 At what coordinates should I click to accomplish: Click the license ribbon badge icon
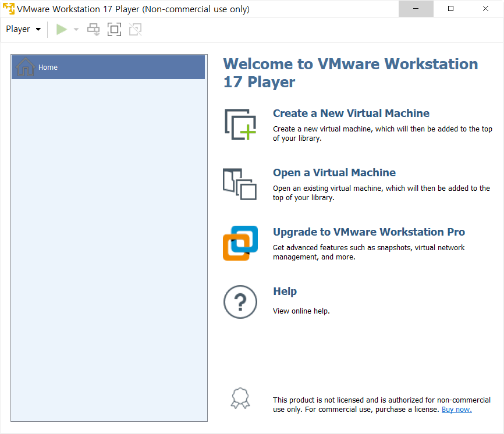(x=240, y=399)
